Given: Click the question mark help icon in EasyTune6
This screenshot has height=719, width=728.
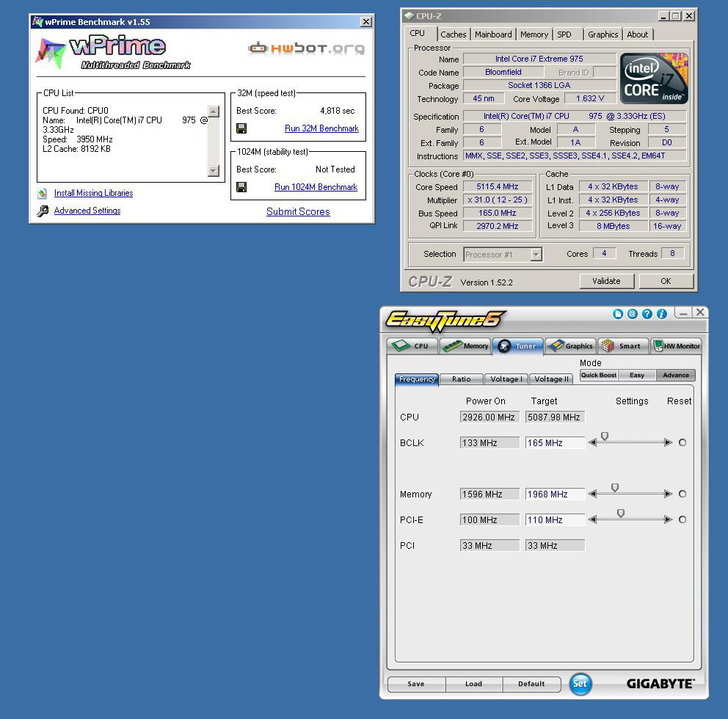Looking at the screenshot, I should coord(647,314).
